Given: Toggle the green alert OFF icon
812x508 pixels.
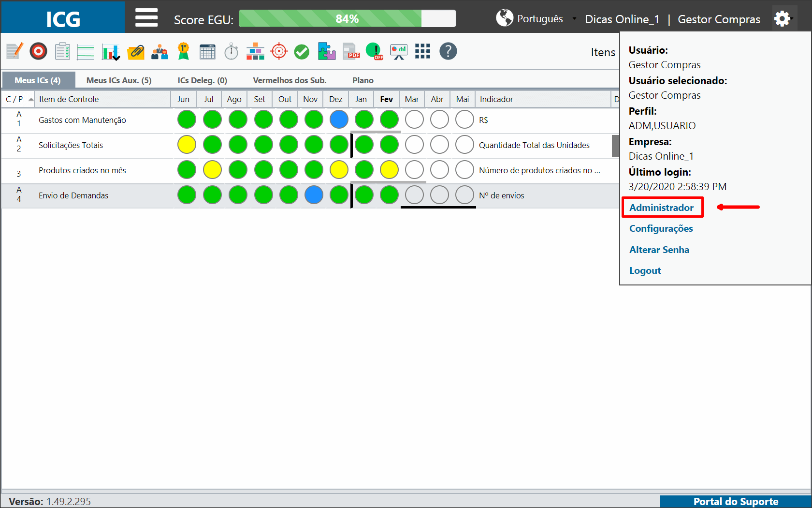Looking at the screenshot, I should (x=375, y=51).
